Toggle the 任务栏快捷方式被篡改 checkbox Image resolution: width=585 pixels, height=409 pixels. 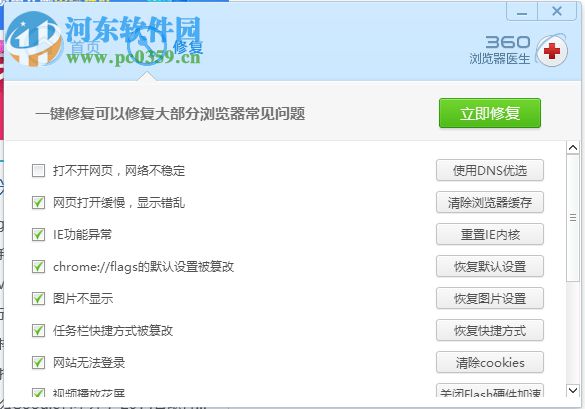38,331
